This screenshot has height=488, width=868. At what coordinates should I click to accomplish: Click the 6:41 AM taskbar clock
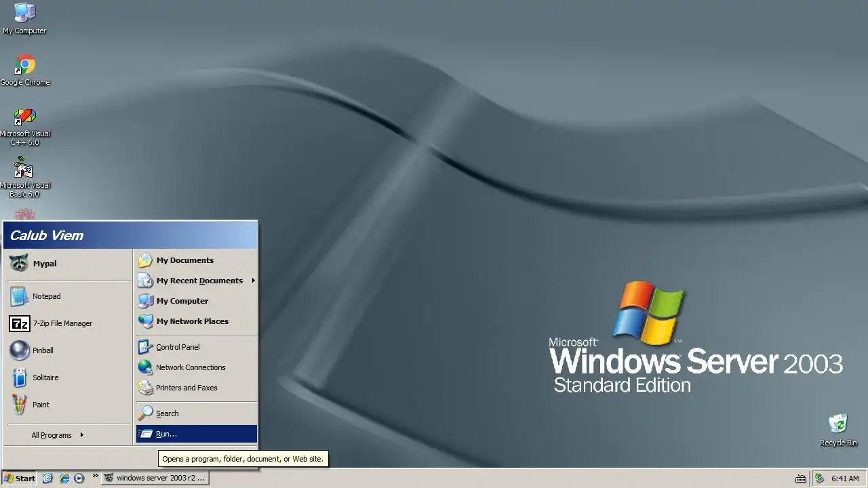[845, 479]
